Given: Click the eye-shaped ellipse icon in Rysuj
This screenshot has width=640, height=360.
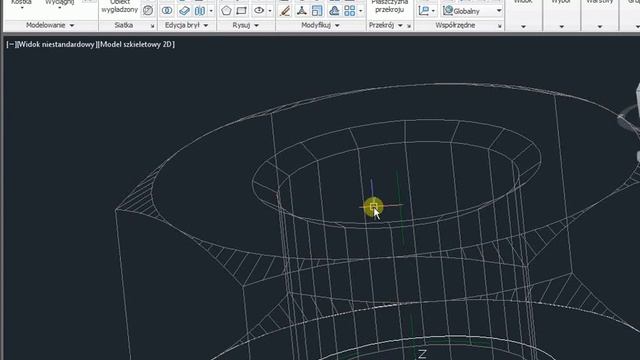Looking at the screenshot, I should coord(259,11).
